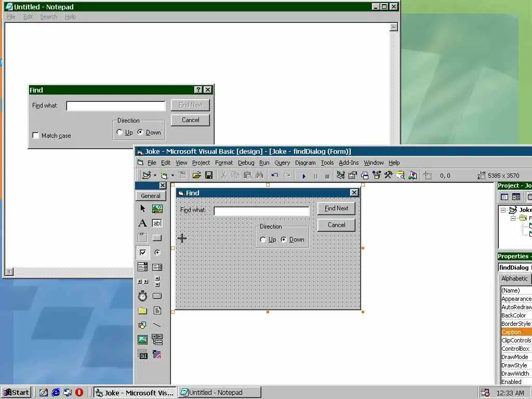Show the Toolbox via toolbar icon

pyautogui.click(x=389, y=175)
